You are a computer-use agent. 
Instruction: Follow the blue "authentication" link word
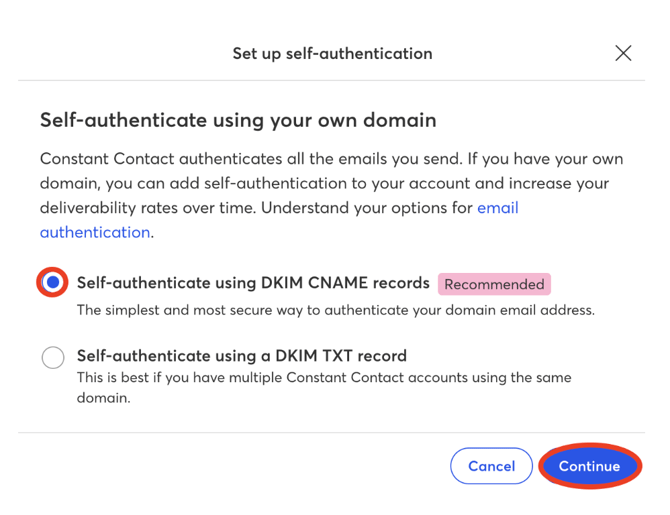click(x=95, y=232)
